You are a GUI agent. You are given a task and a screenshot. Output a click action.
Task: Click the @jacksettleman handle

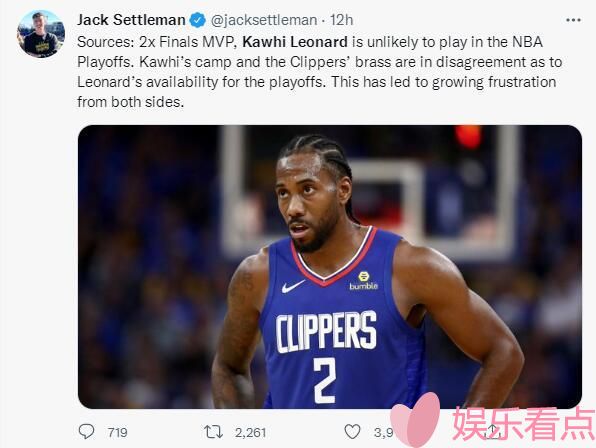[264, 20]
